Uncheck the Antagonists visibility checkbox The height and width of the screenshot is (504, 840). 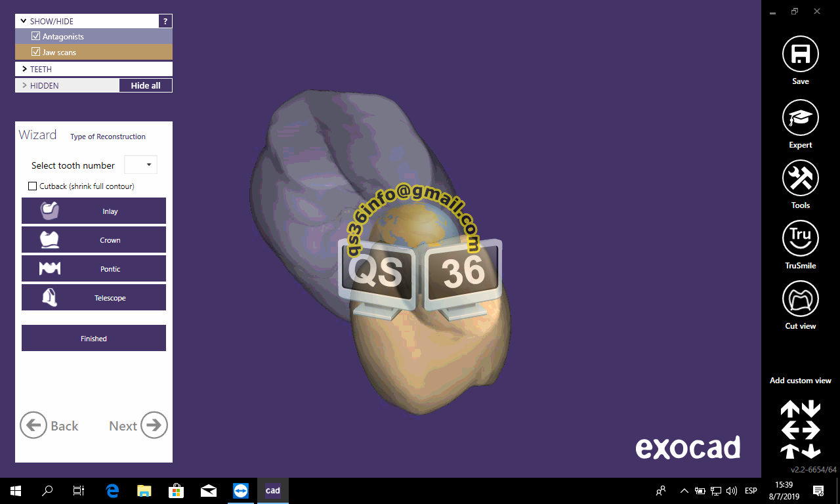tap(35, 36)
